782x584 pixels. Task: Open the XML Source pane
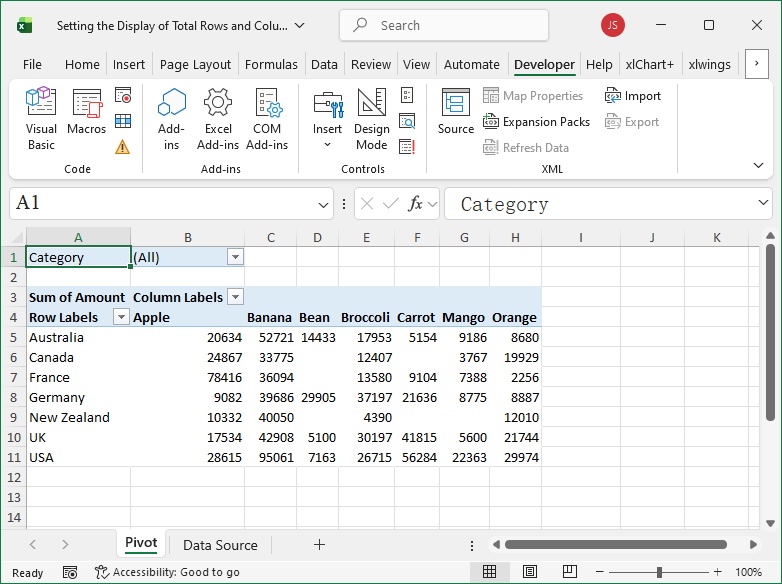coord(456,111)
